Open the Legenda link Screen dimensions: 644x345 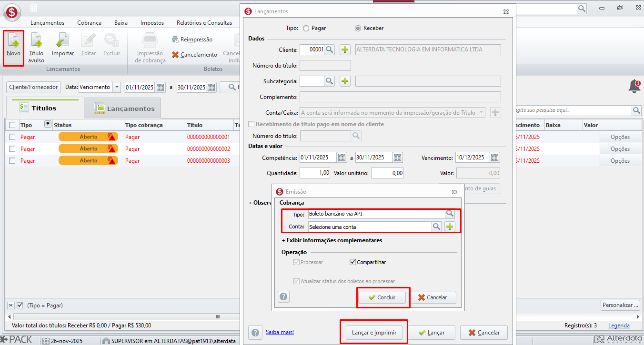[x=619, y=325]
